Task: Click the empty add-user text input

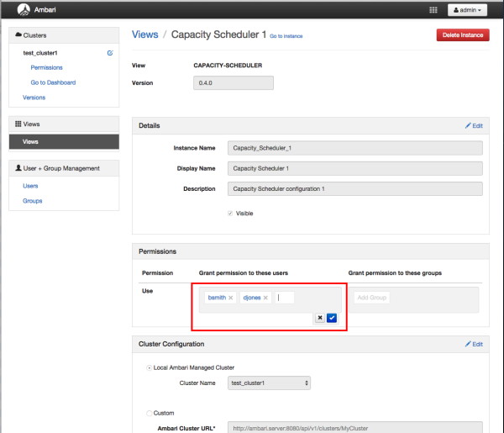Action: (285, 298)
